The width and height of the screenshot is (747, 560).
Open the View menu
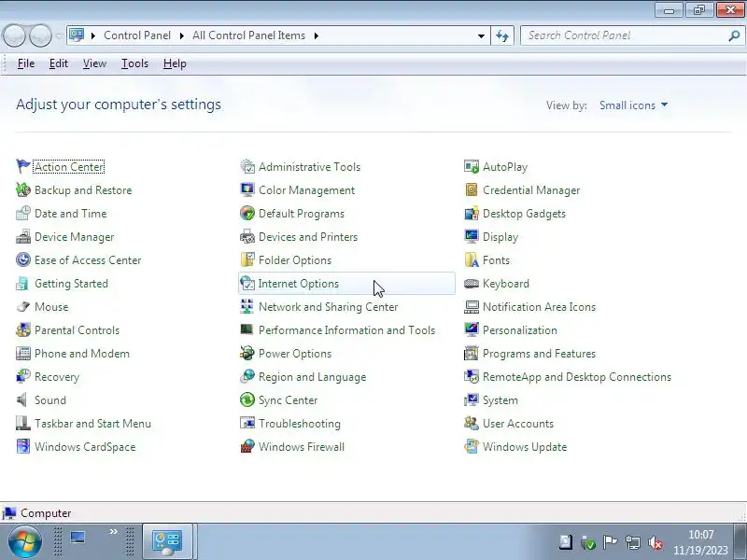tap(95, 63)
